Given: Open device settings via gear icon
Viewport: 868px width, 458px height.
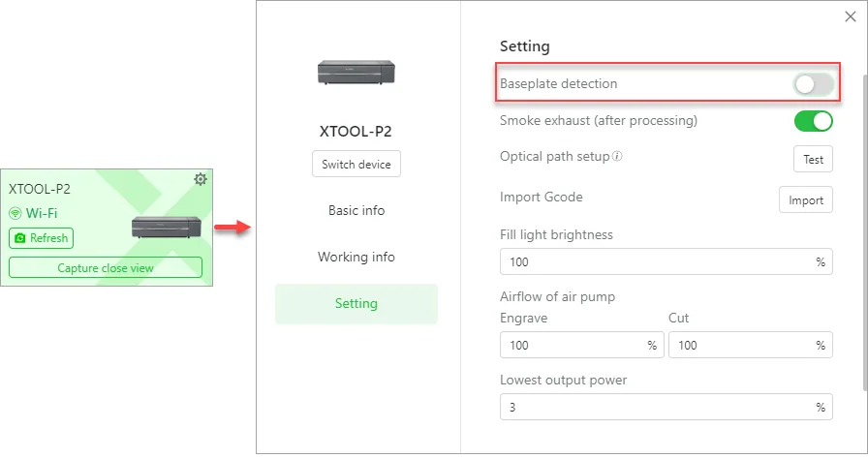Looking at the screenshot, I should pos(201,179).
